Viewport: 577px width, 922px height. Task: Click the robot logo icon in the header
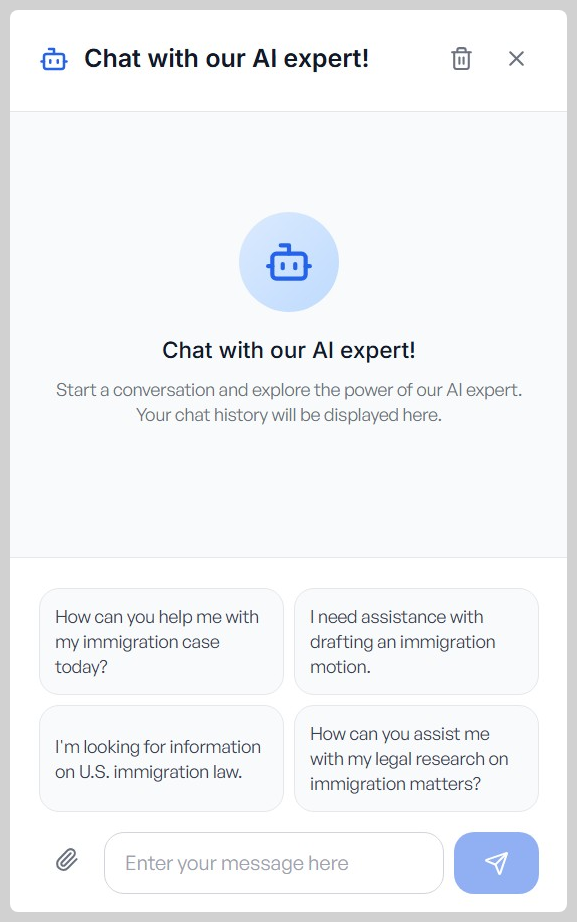pyautogui.click(x=53, y=58)
